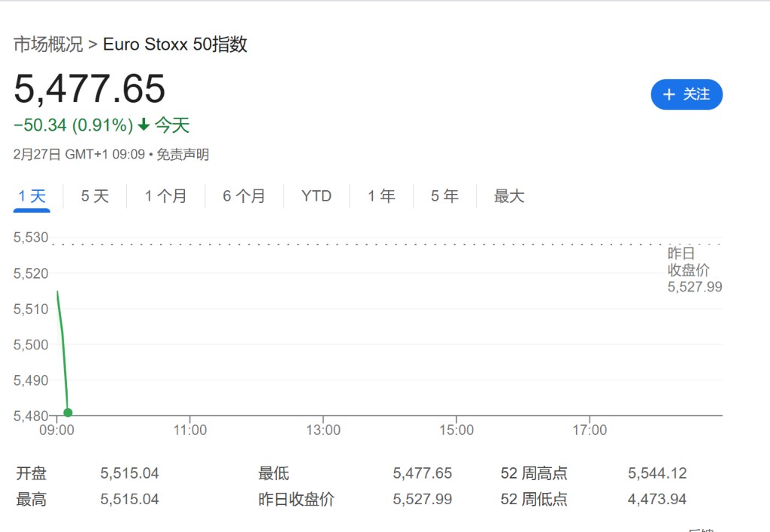Click the green down arrow beside 今天

[x=144, y=125]
